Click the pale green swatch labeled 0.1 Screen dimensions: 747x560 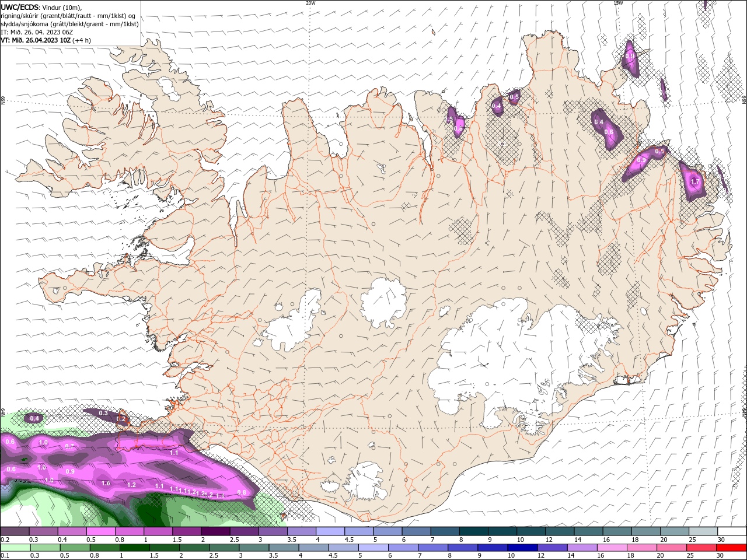click(16, 548)
